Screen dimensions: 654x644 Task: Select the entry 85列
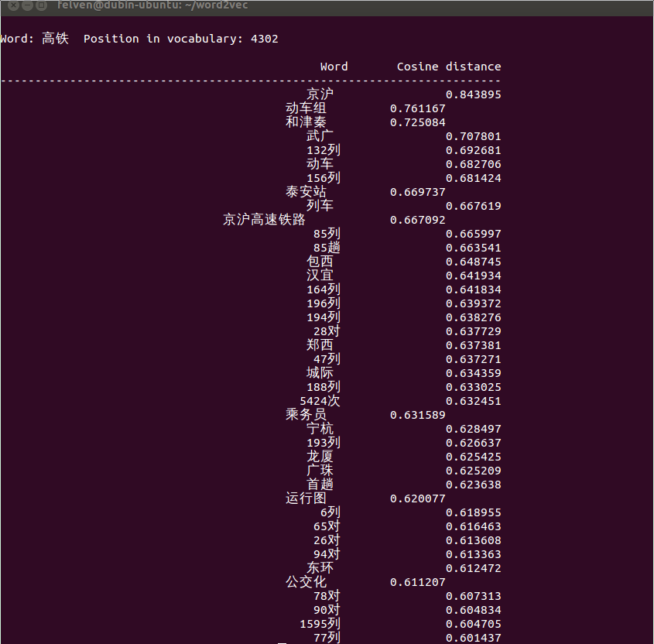pos(327,234)
